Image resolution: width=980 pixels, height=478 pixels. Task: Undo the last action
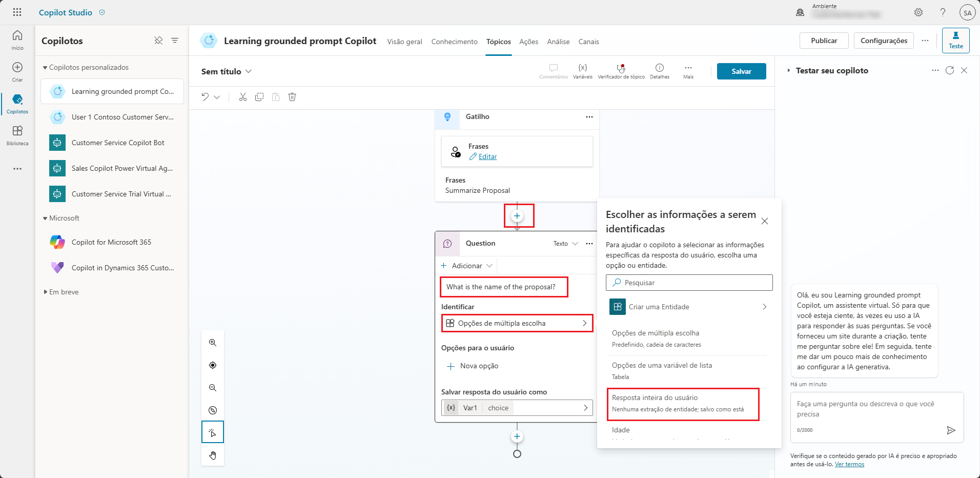click(205, 97)
